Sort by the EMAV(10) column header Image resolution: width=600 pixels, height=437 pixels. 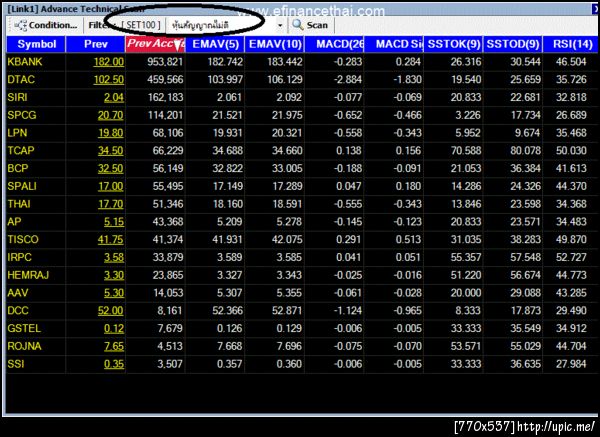[x=275, y=44]
